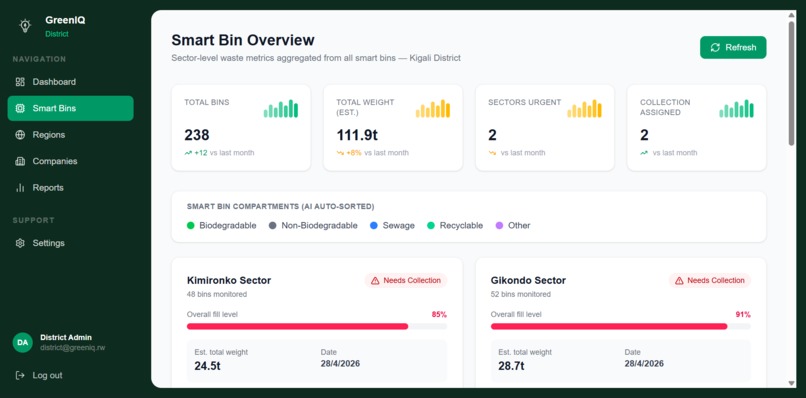Click the Recyclable legend label
The height and width of the screenshot is (398, 806).
click(461, 225)
